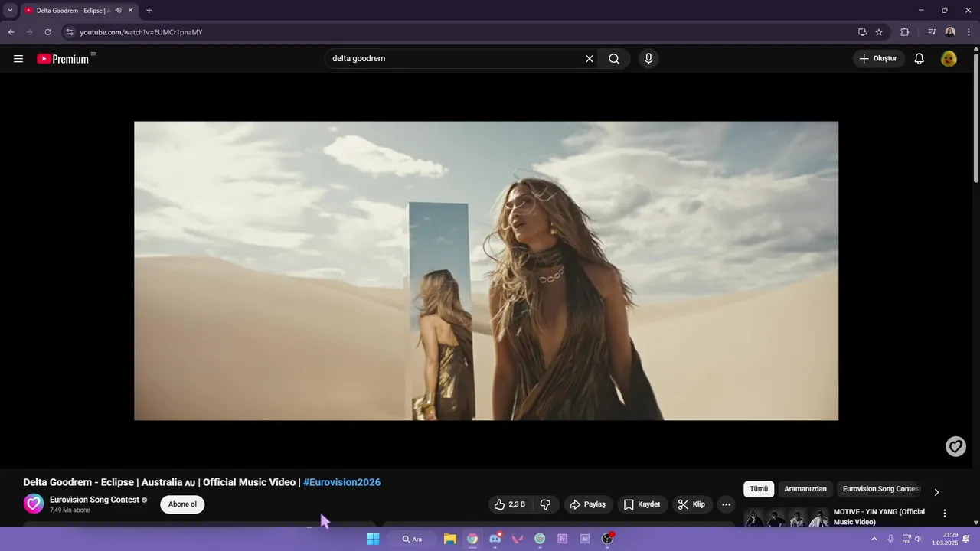Clear the search box text
The width and height of the screenshot is (980, 551).
pos(590,59)
